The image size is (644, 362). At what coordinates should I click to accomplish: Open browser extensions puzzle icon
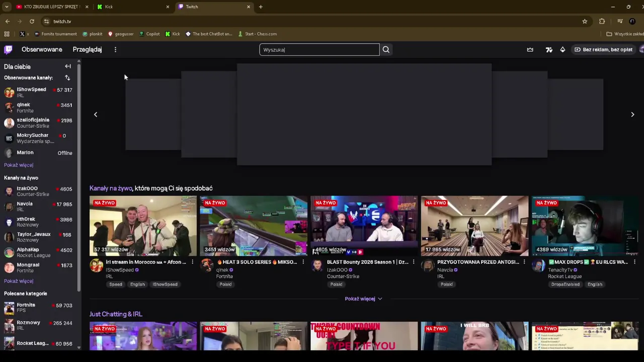(602, 21)
